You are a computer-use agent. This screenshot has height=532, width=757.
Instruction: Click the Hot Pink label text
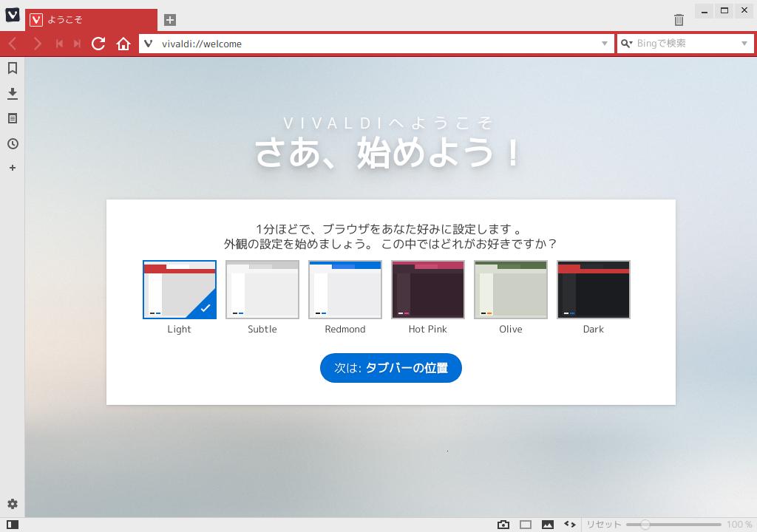click(x=428, y=330)
